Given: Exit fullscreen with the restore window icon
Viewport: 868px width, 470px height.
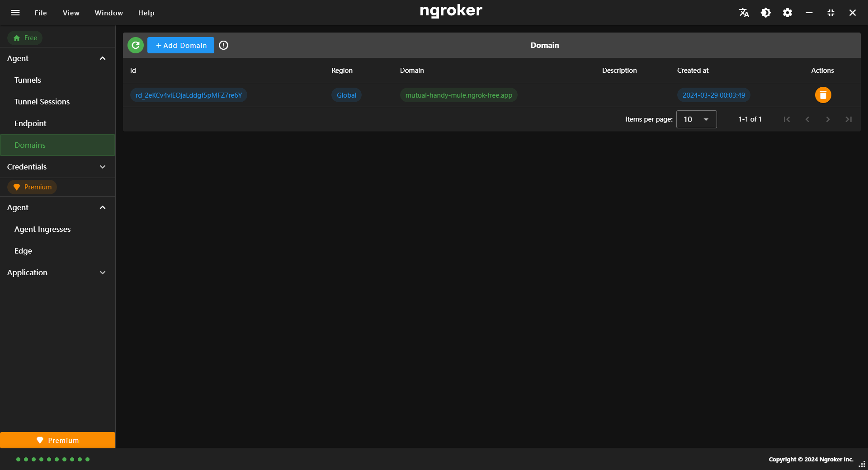Looking at the screenshot, I should pyautogui.click(x=830, y=13).
